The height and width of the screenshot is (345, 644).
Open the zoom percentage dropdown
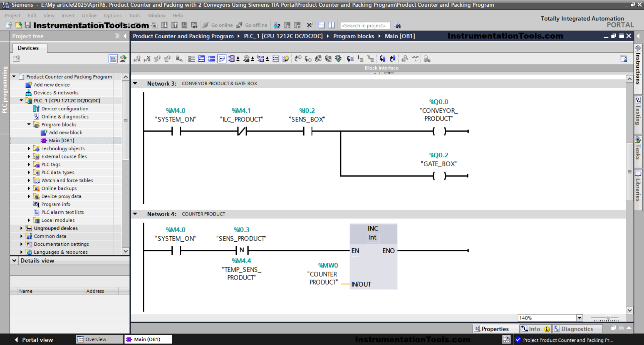[579, 318]
